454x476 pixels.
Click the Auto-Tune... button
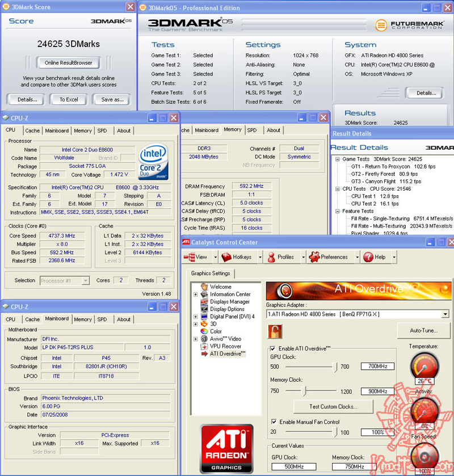[423, 331]
